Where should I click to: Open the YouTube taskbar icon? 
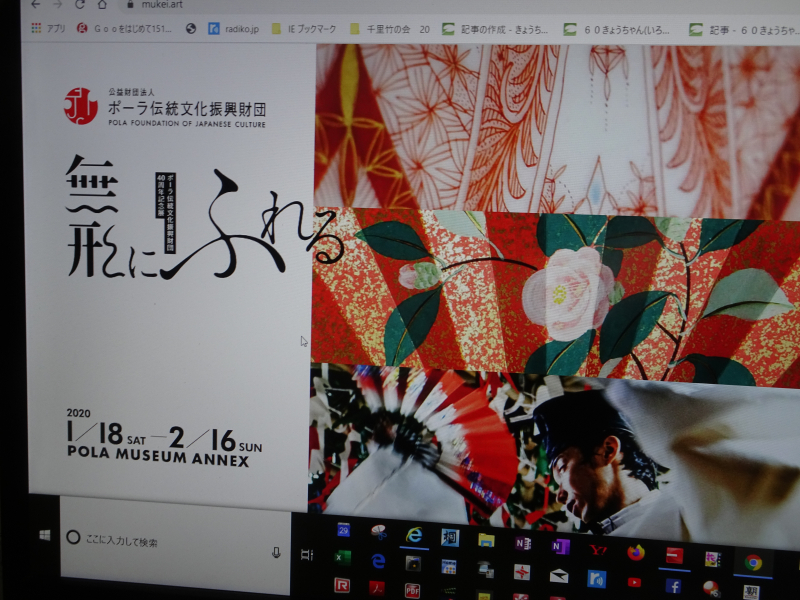tap(634, 582)
